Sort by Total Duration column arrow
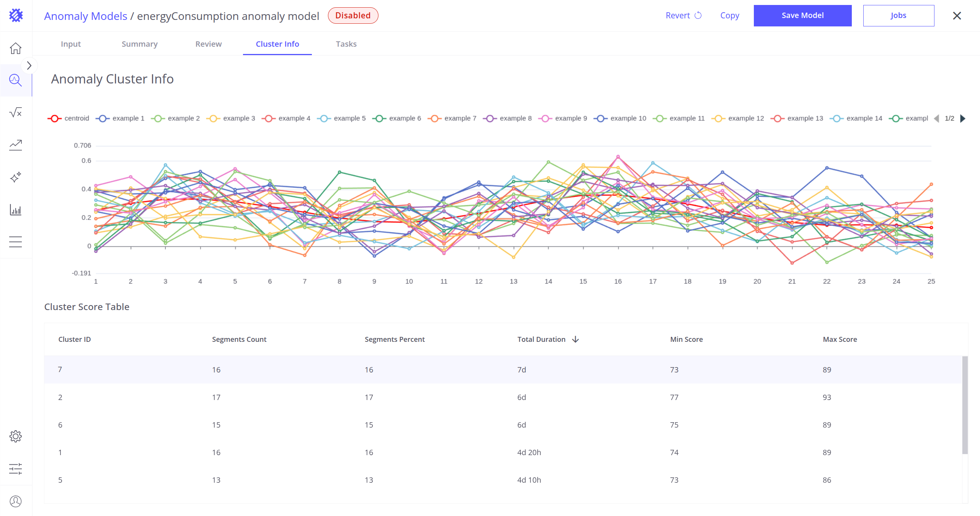Image resolution: width=980 pixels, height=516 pixels. [575, 339]
